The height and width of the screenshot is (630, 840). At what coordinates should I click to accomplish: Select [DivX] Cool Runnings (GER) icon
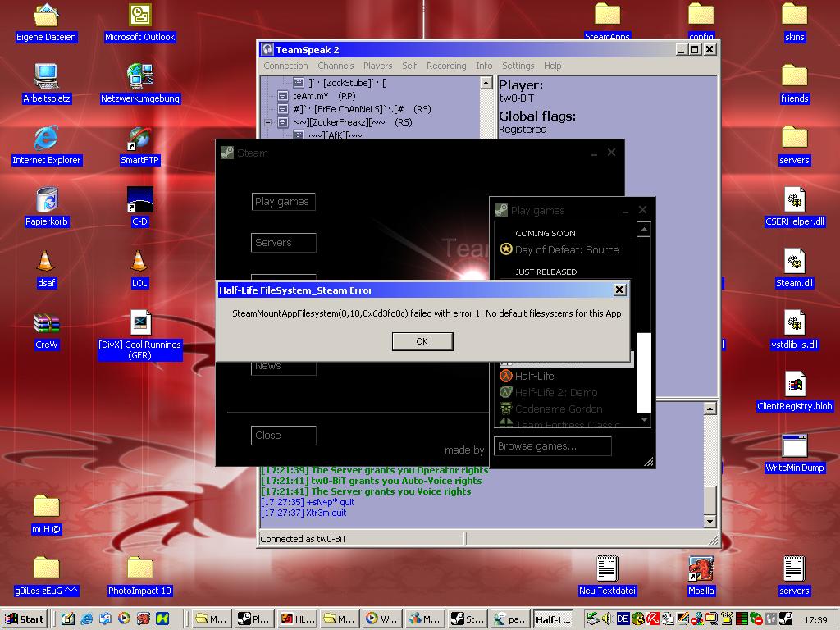pyautogui.click(x=139, y=336)
